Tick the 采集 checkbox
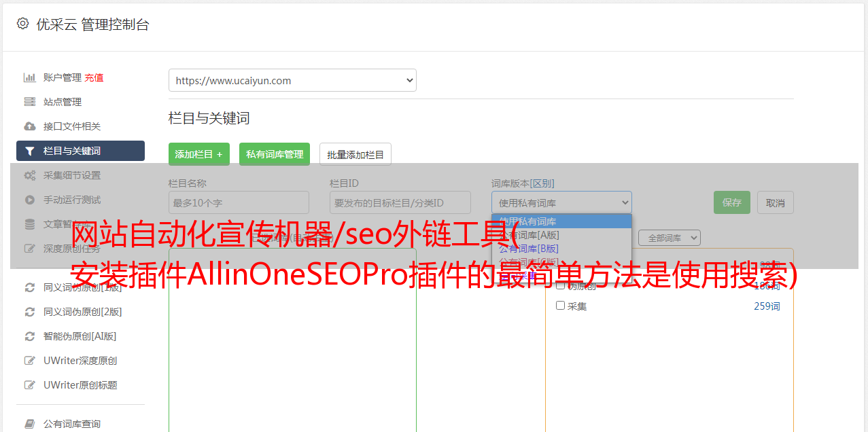Screen dimensions: 868x432 coord(560,306)
